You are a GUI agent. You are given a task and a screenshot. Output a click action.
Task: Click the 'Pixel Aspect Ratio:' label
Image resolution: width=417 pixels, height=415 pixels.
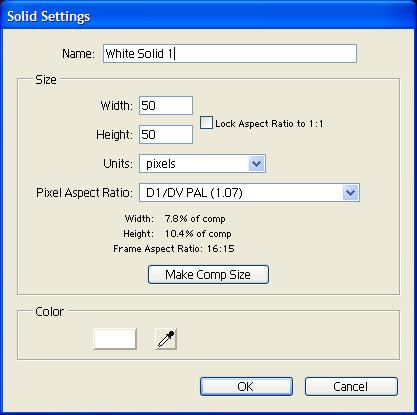[84, 193]
